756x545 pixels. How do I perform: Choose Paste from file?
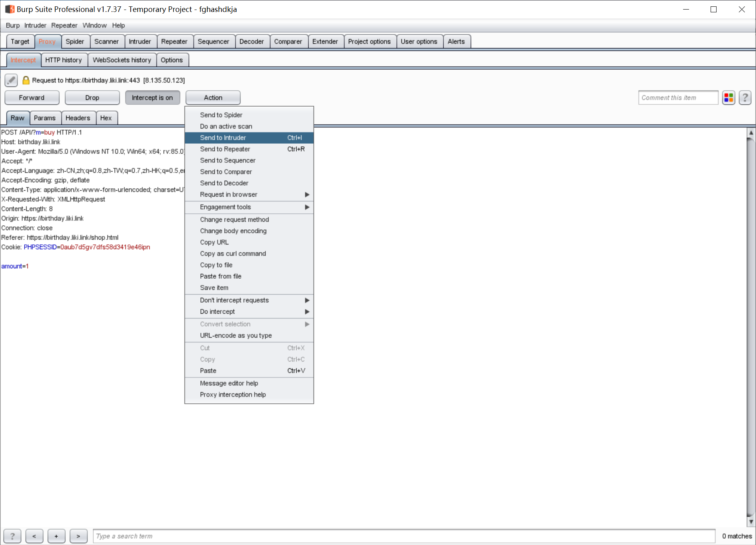coord(249,276)
